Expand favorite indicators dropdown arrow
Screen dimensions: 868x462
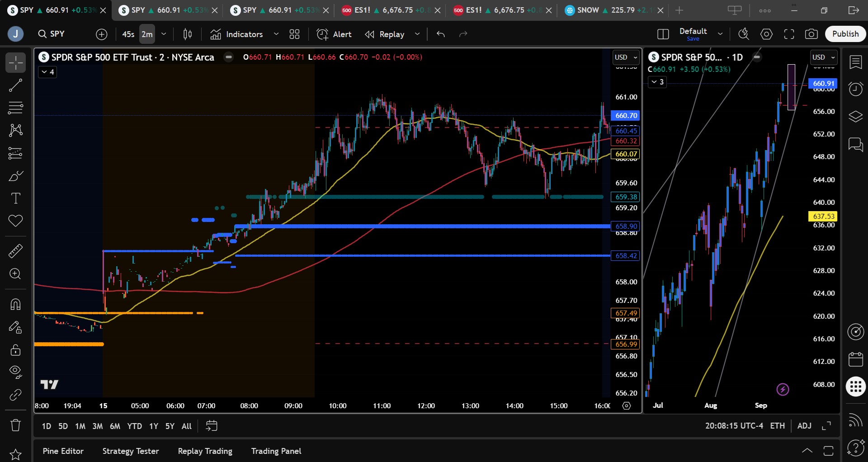click(x=276, y=34)
